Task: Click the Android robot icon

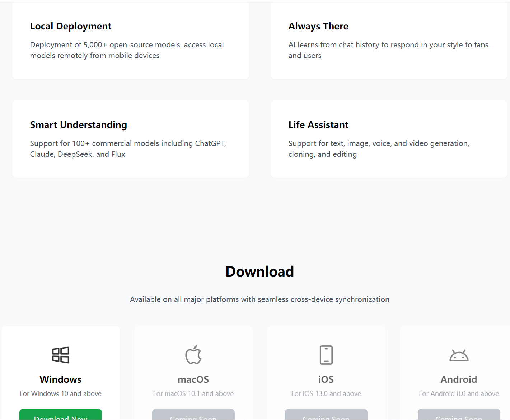Action: [x=459, y=355]
